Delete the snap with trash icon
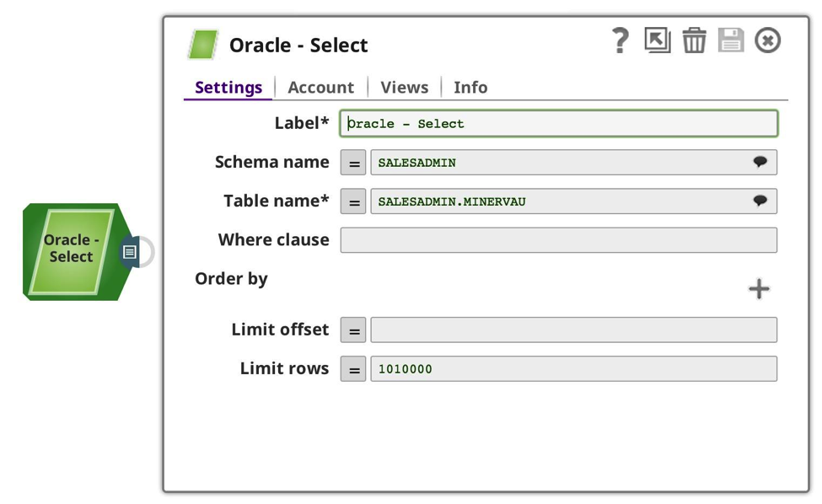Image resolution: width=822 pixels, height=504 pixels. pos(694,40)
